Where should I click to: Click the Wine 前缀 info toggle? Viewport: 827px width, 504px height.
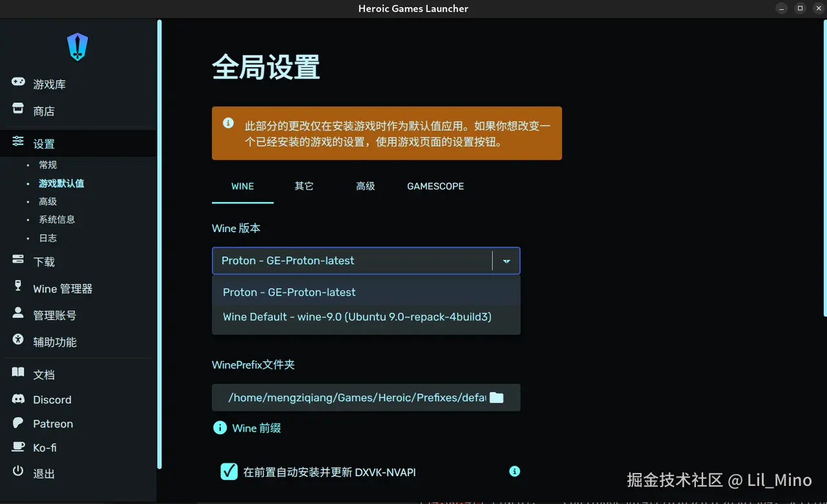point(220,427)
